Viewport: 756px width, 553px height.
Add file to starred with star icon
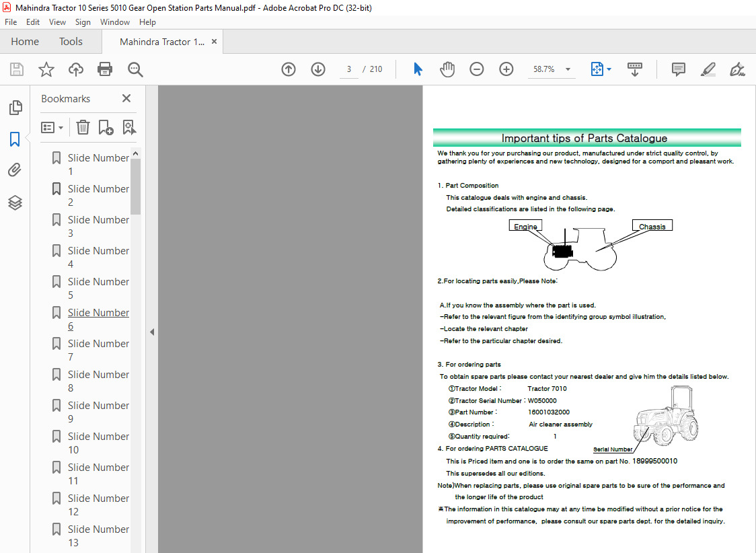[x=46, y=69]
